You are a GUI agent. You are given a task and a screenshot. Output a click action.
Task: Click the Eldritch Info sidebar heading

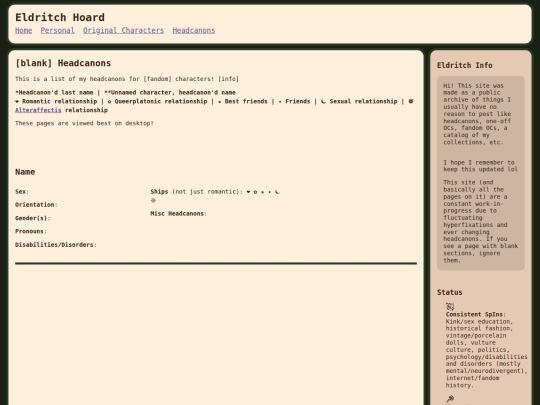pyautogui.click(x=465, y=65)
